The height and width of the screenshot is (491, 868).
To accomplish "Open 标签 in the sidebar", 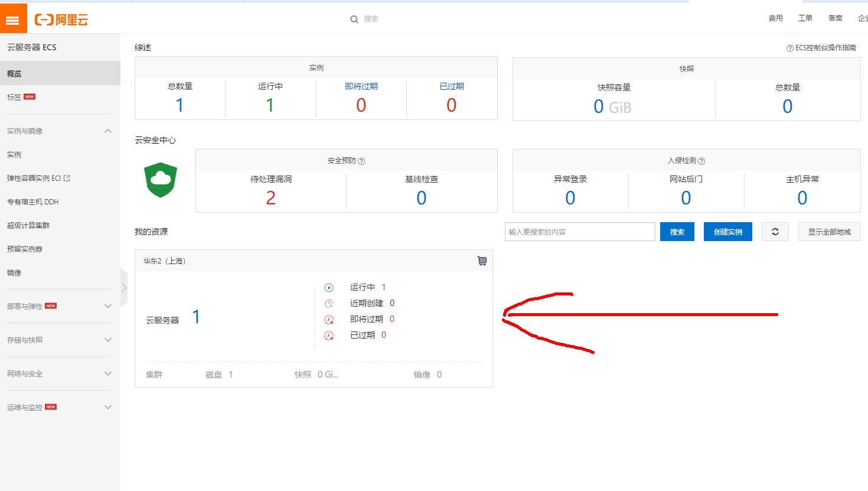I will [14, 97].
